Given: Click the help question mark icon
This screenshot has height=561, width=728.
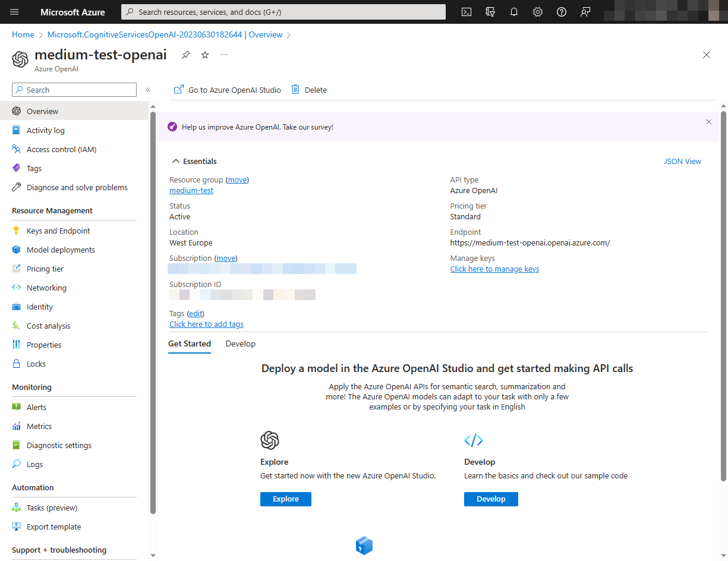Looking at the screenshot, I should (562, 12).
